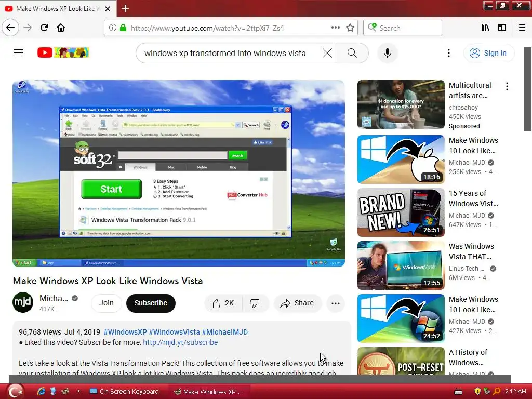
Task: Click the Join button
Action: [106, 303]
